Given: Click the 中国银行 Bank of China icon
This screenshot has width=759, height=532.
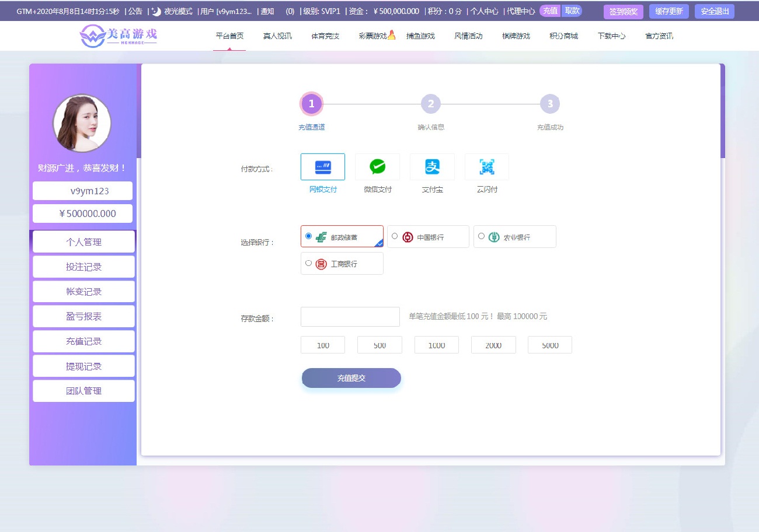Looking at the screenshot, I should click(x=409, y=236).
